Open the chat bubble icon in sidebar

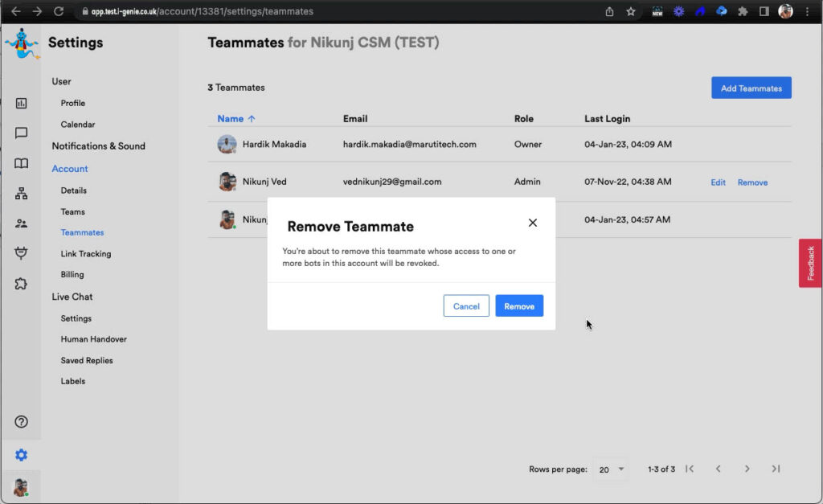tap(22, 133)
